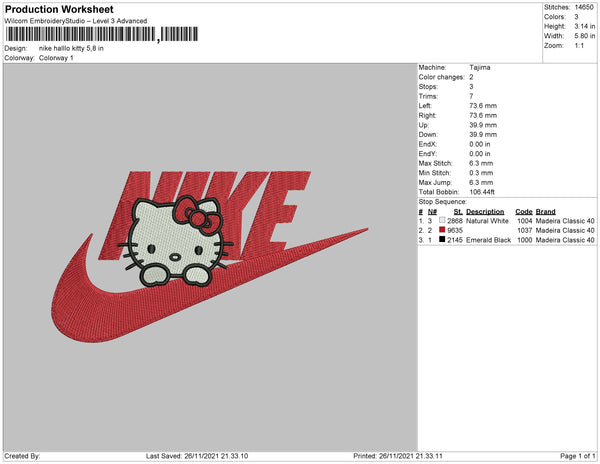The image size is (600, 464).
Task: Select the Max Jump value "6.3 mm"
Action: (481, 182)
